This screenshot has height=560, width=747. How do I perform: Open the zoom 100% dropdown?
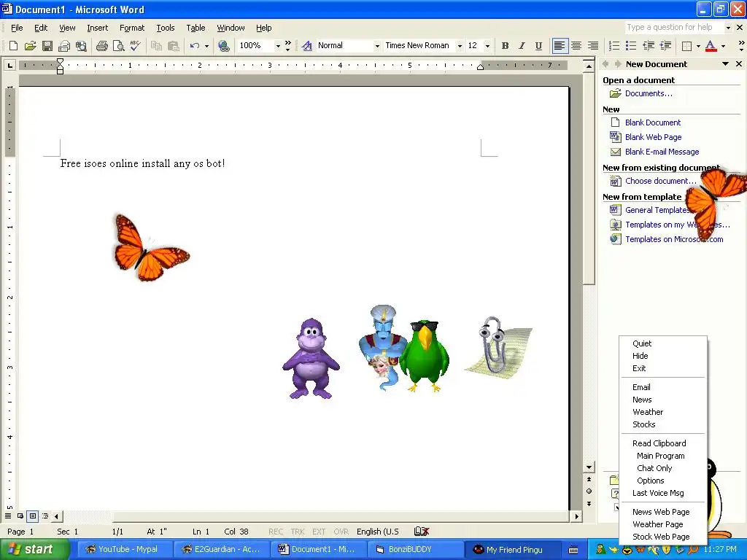pyautogui.click(x=278, y=46)
